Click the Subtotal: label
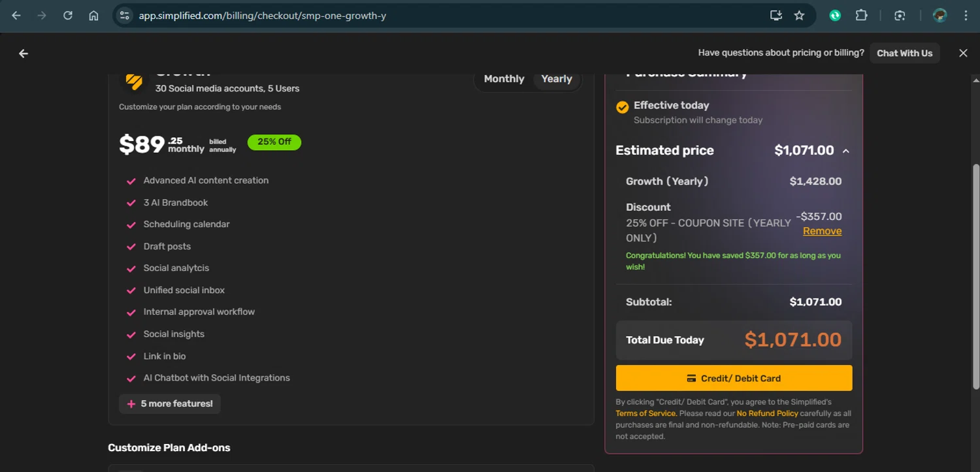 coord(649,302)
